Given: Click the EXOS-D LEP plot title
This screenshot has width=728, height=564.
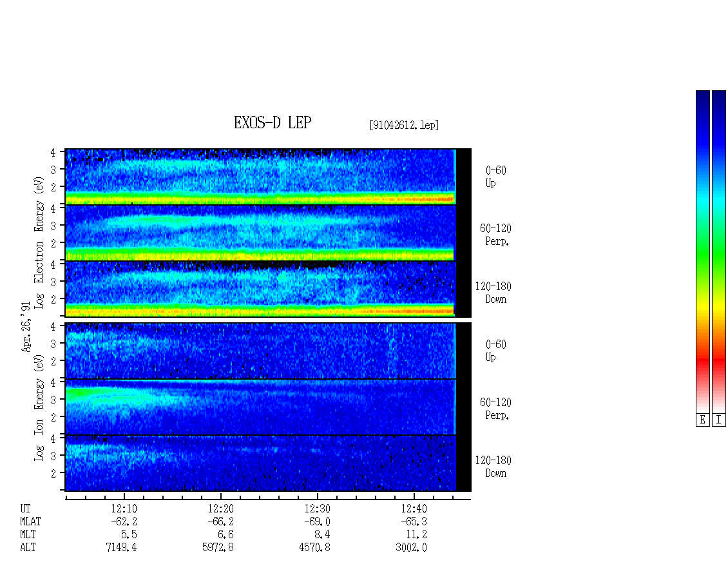Looking at the screenshot, I should click(273, 122).
